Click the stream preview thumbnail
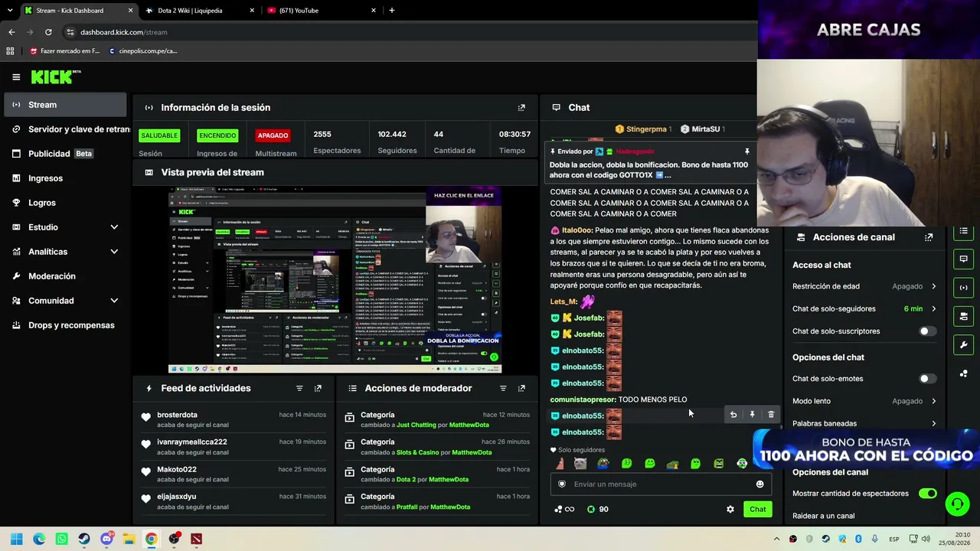 click(x=335, y=280)
